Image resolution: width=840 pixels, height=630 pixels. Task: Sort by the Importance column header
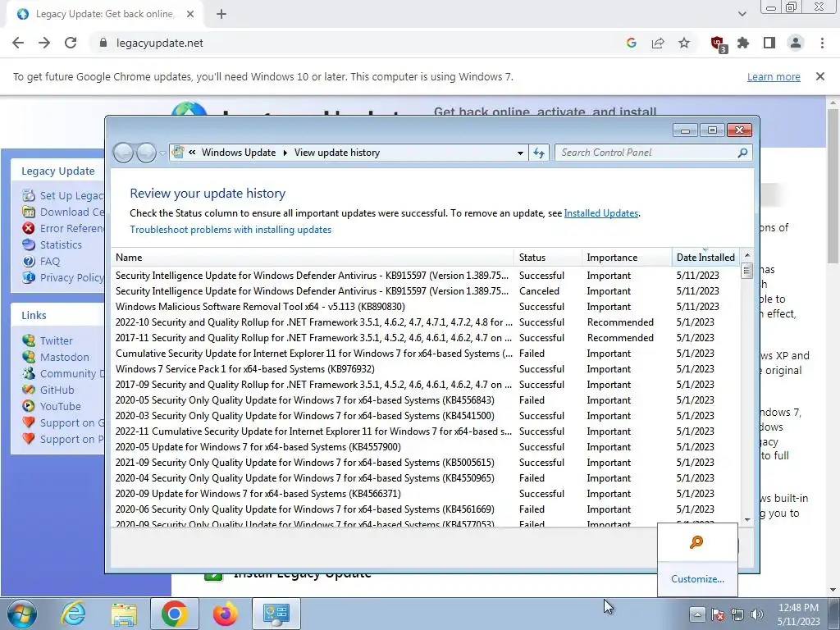pos(627,258)
